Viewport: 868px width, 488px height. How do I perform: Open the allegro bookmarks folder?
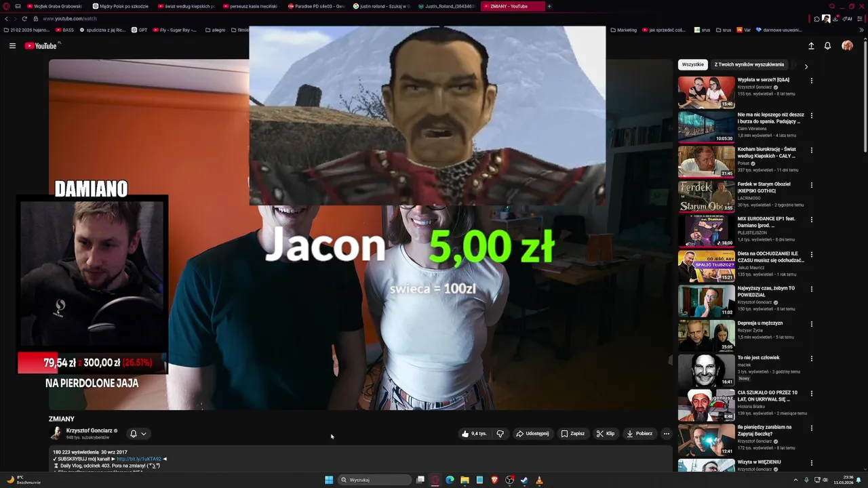point(215,30)
